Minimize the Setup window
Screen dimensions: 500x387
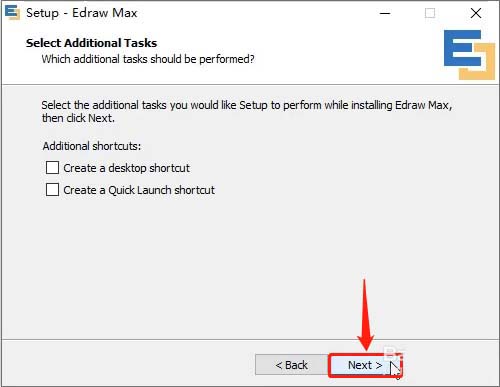pos(385,13)
